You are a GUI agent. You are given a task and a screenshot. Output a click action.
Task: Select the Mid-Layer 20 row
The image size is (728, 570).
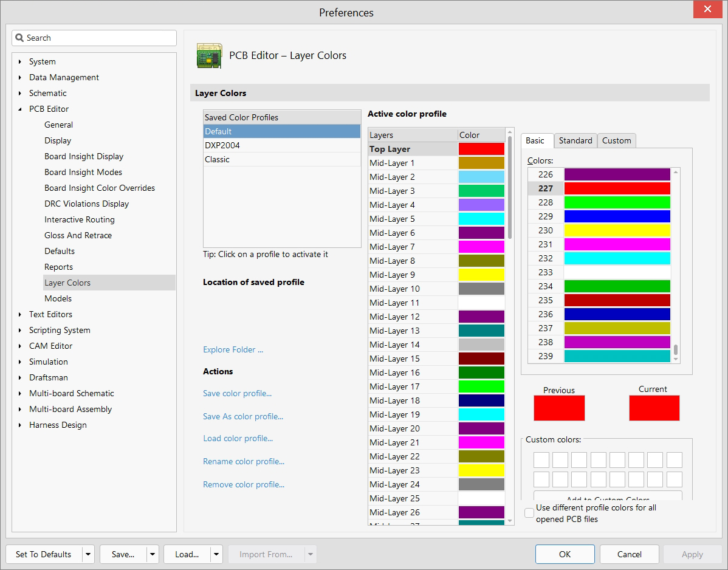(436, 428)
